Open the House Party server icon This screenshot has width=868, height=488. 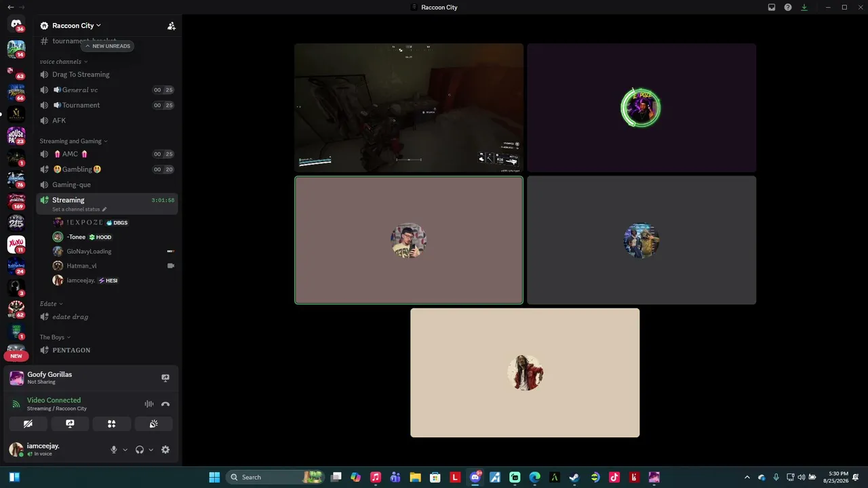(x=16, y=136)
